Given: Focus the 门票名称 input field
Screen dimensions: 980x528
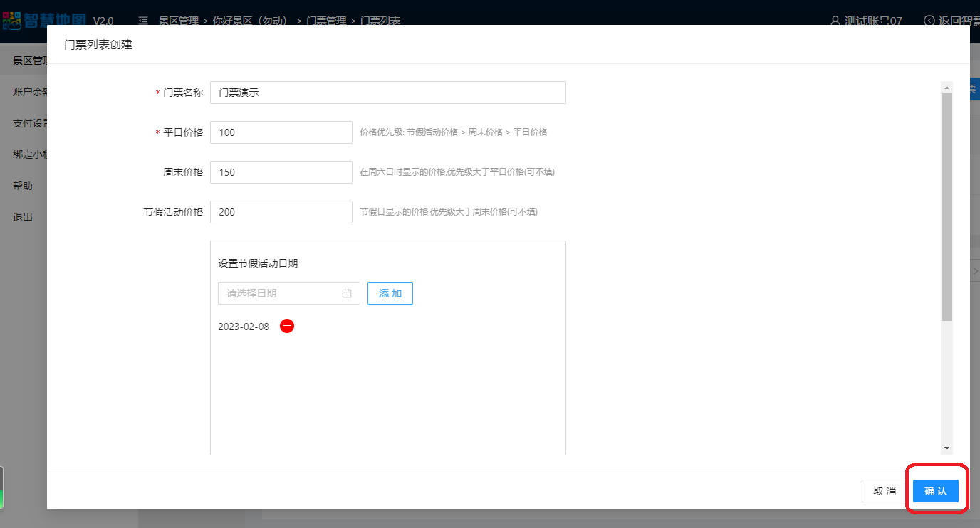Looking at the screenshot, I should [x=387, y=93].
